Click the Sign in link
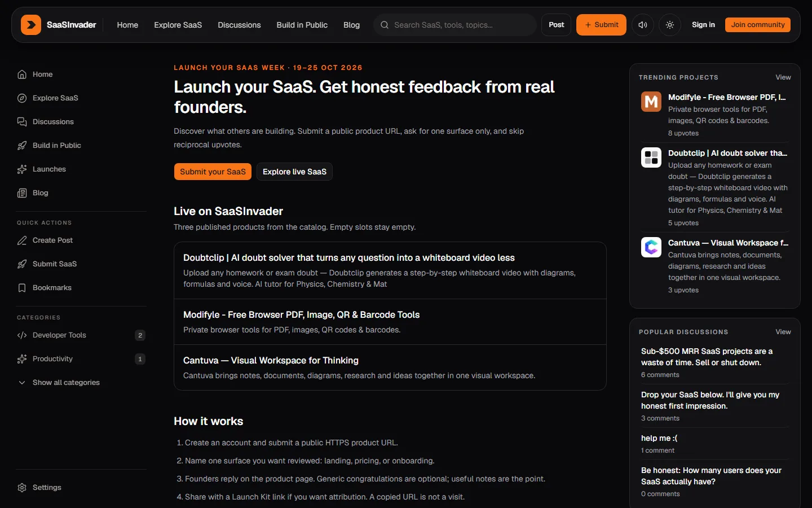 tap(703, 25)
